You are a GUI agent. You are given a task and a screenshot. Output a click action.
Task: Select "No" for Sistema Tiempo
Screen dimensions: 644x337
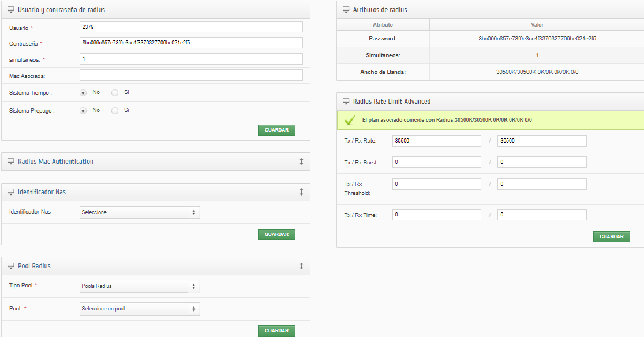(x=83, y=92)
